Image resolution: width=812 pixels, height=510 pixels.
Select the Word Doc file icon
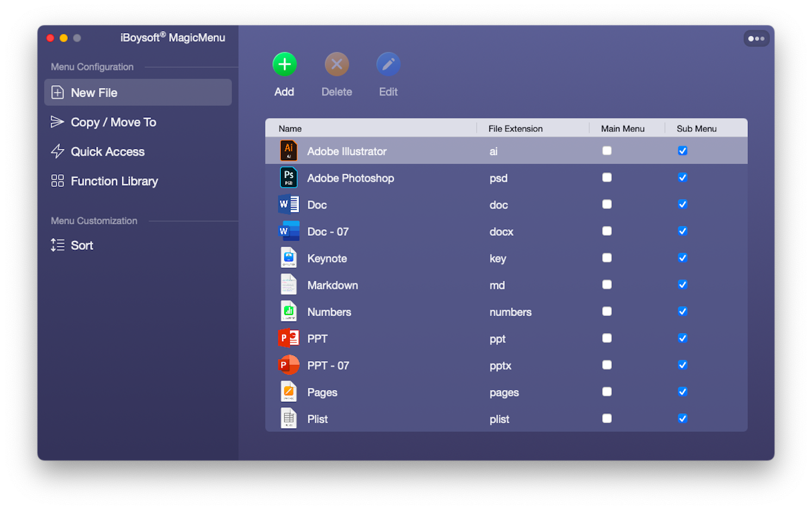pos(289,204)
